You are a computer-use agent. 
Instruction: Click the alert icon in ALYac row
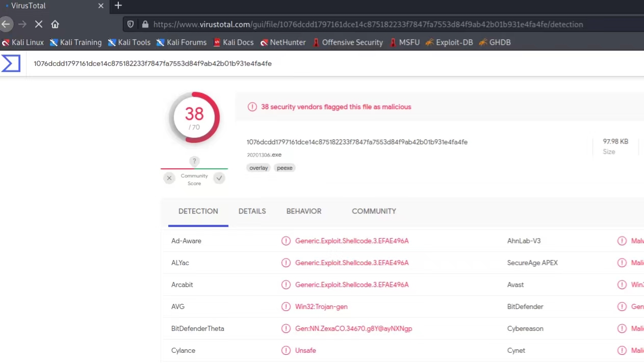pyautogui.click(x=286, y=263)
